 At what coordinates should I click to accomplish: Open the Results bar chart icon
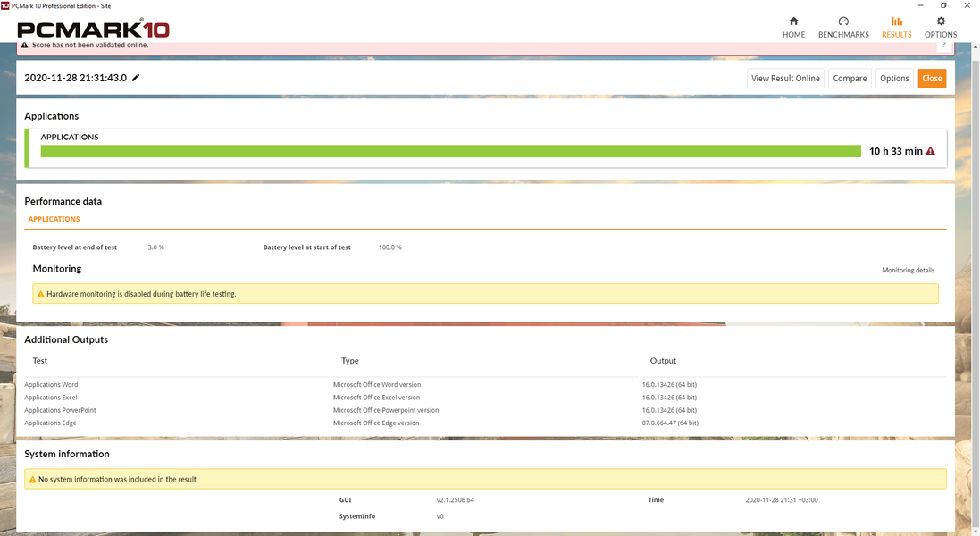[896, 21]
